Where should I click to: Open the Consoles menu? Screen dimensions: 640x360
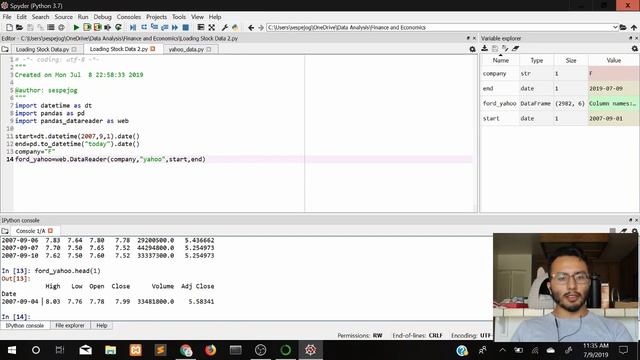click(129, 17)
